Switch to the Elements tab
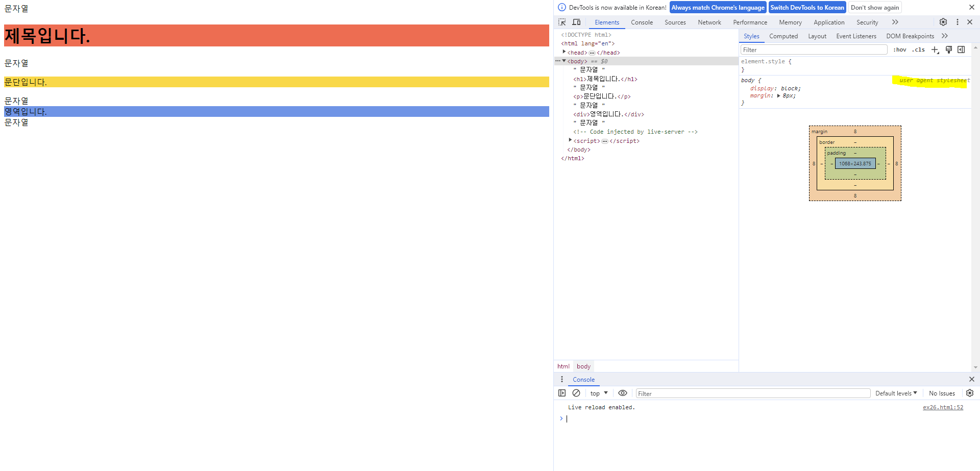This screenshot has width=980, height=471. [x=607, y=22]
